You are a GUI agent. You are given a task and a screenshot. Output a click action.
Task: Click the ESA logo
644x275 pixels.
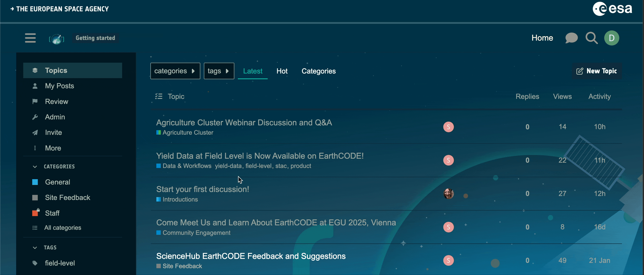[612, 9]
